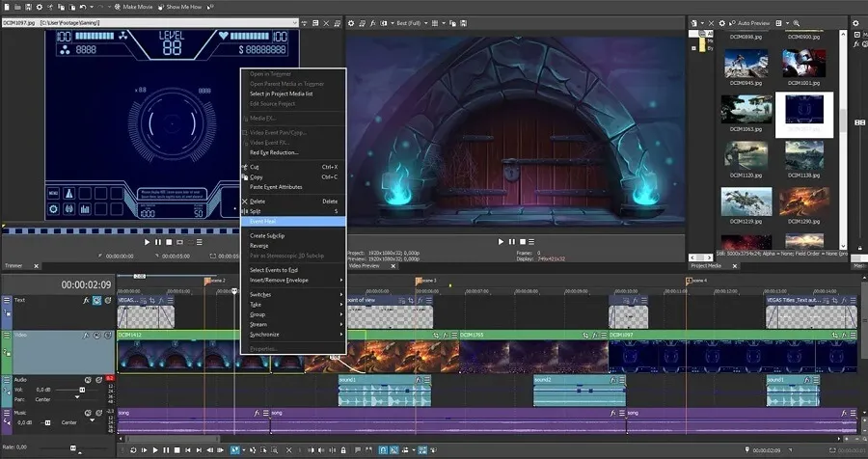Toggle mute on the Audio track
The width and height of the screenshot is (868, 459).
[88, 380]
